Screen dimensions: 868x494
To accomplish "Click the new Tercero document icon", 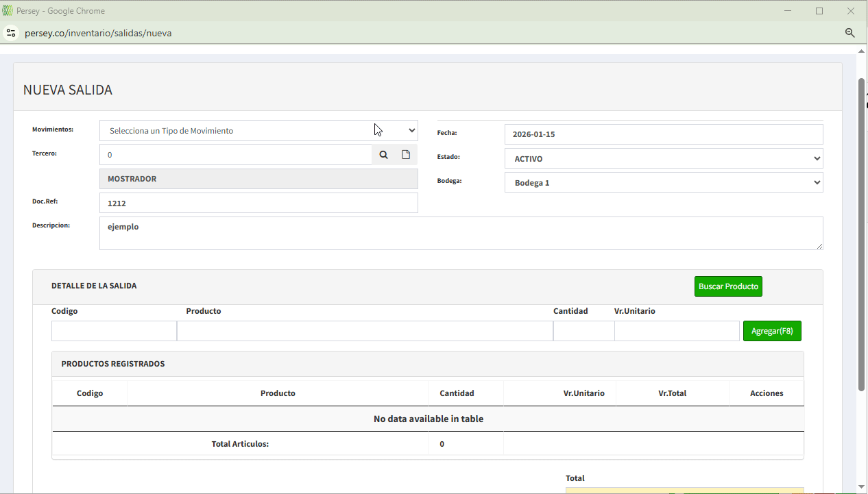I will click(x=406, y=155).
